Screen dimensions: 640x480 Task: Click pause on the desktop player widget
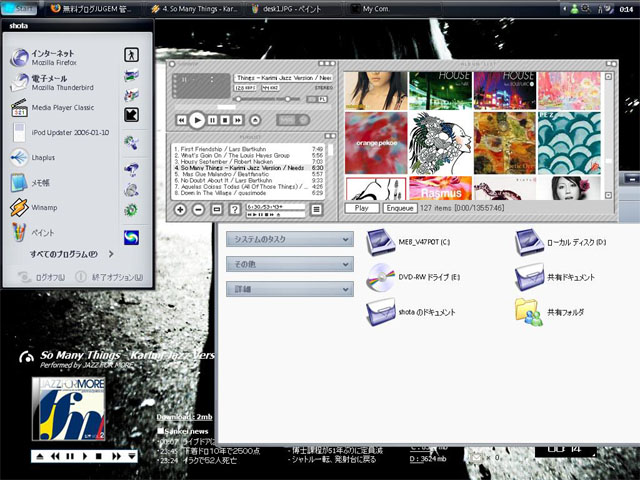click(x=70, y=456)
